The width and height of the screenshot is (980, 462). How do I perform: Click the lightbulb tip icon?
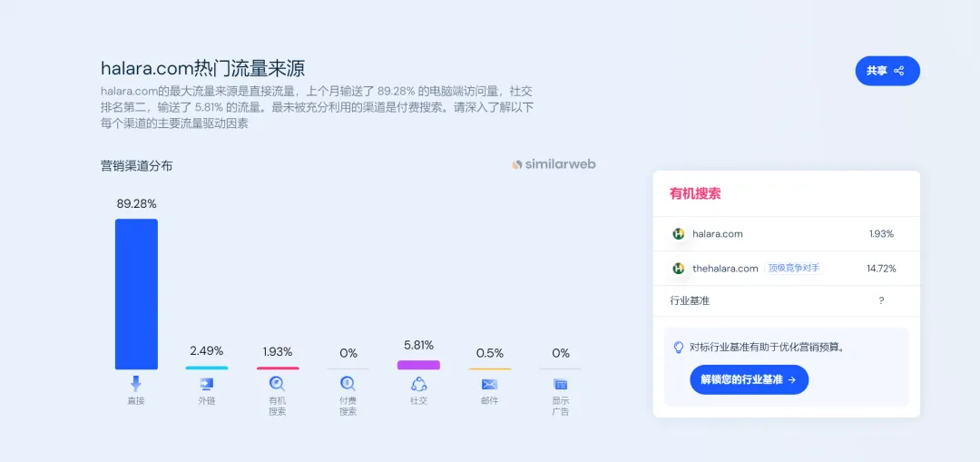pos(678,347)
